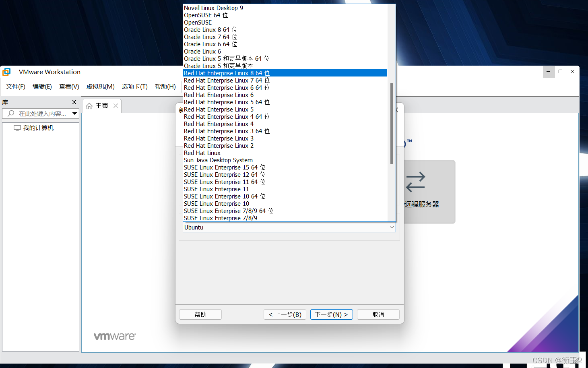The image size is (588, 368).
Task: Pick Oracle Linux 5 和更早版本 64 位
Action: pyautogui.click(x=285, y=59)
